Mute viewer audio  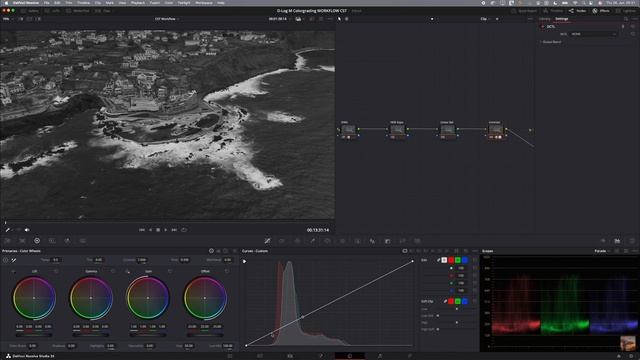27,230
